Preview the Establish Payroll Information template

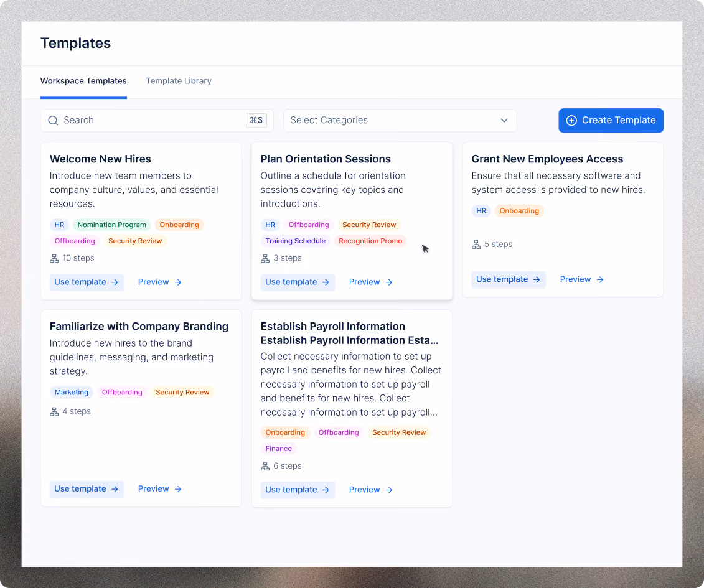(371, 490)
